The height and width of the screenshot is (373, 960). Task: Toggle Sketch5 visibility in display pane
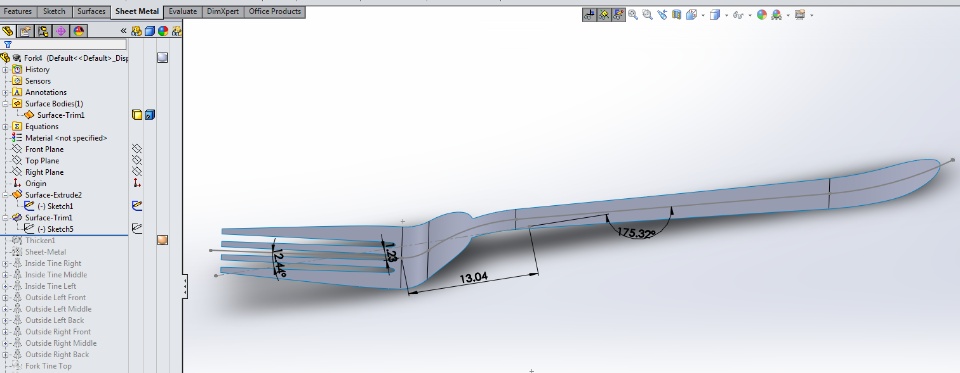coord(137,228)
